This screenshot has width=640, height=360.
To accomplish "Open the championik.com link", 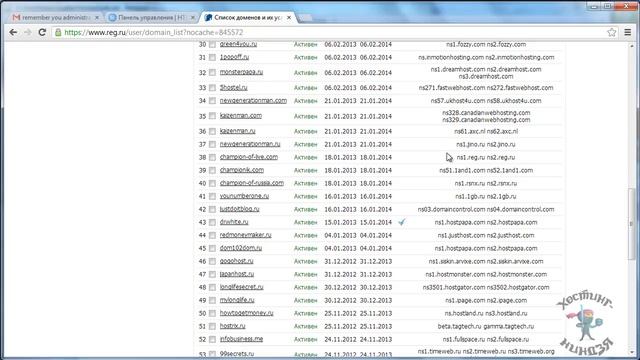I will pos(242,170).
